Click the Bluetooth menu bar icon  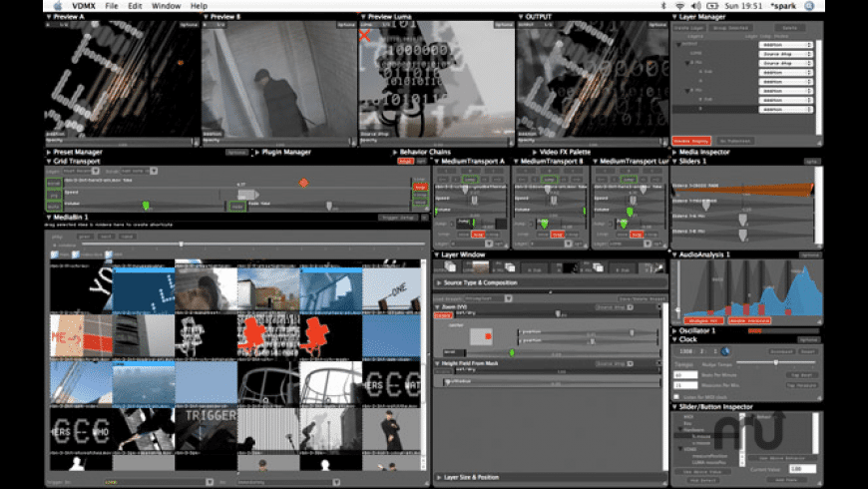(x=663, y=6)
